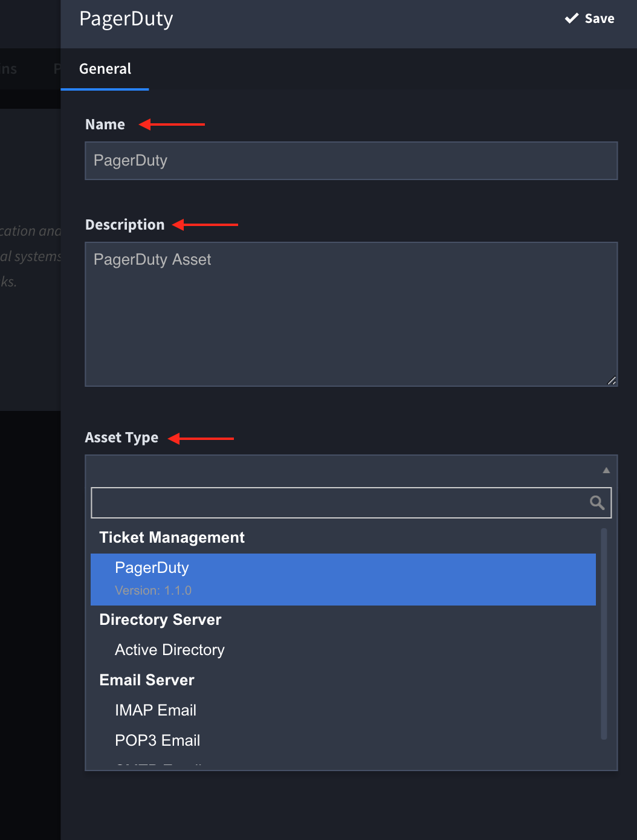Click the Description field label
Screen dimensions: 637x840
pyautogui.click(x=125, y=225)
